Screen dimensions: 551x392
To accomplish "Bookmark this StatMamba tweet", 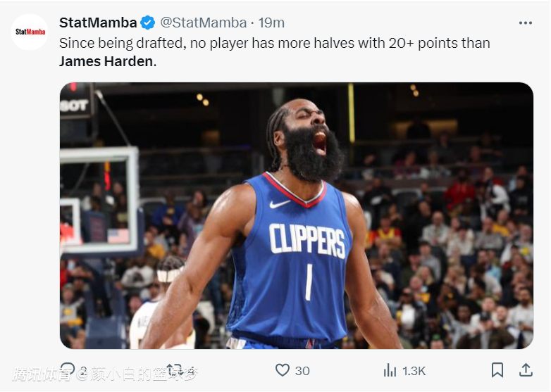I will coord(497,370).
